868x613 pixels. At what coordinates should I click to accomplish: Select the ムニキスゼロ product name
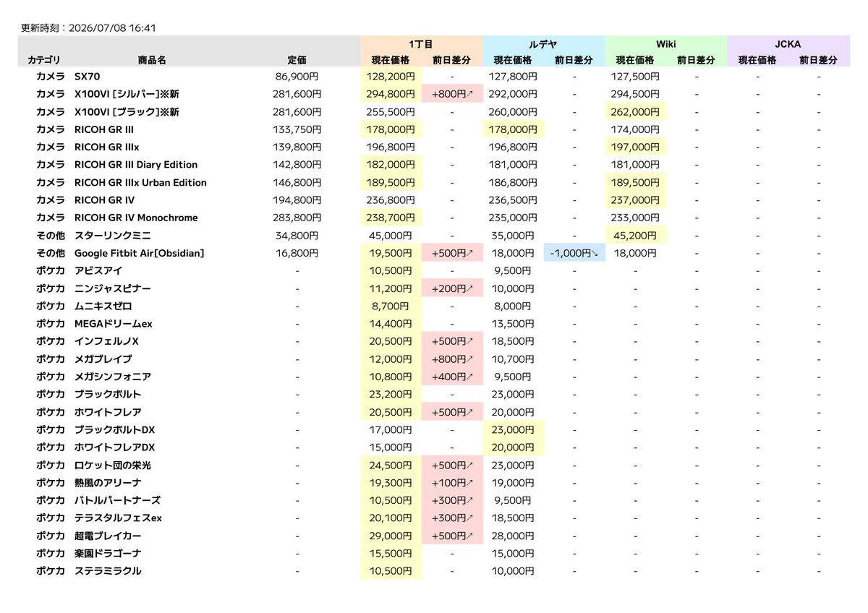coord(103,306)
